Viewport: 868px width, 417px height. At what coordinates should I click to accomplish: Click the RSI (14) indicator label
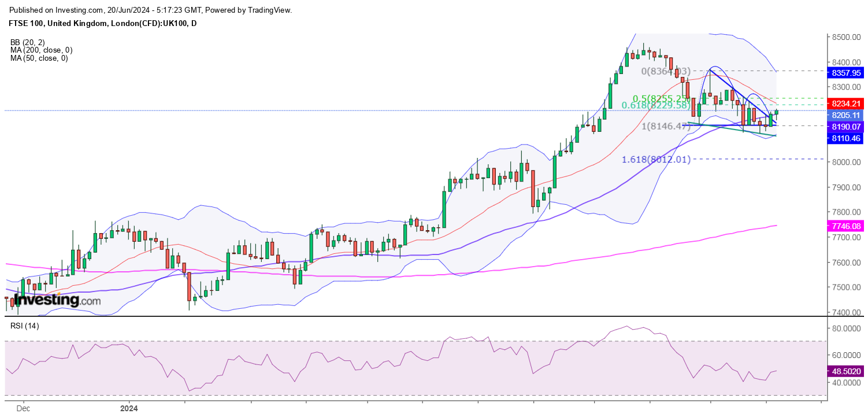tap(25, 326)
